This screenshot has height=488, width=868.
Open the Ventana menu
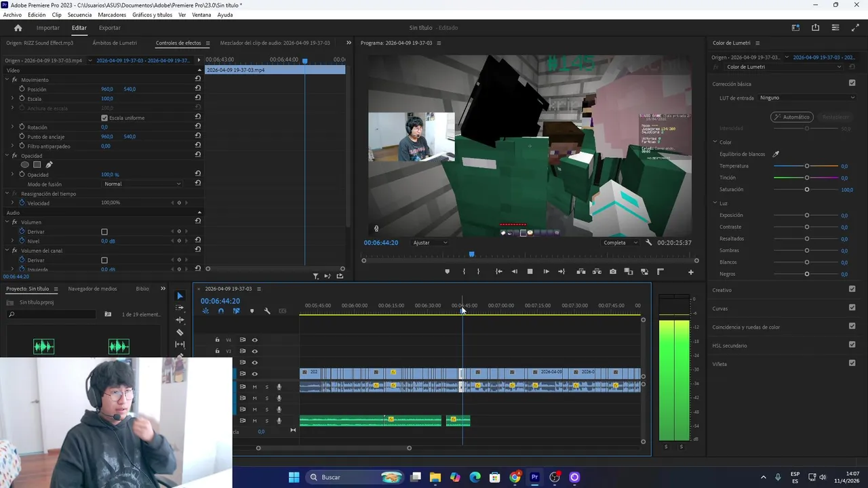[201, 14]
